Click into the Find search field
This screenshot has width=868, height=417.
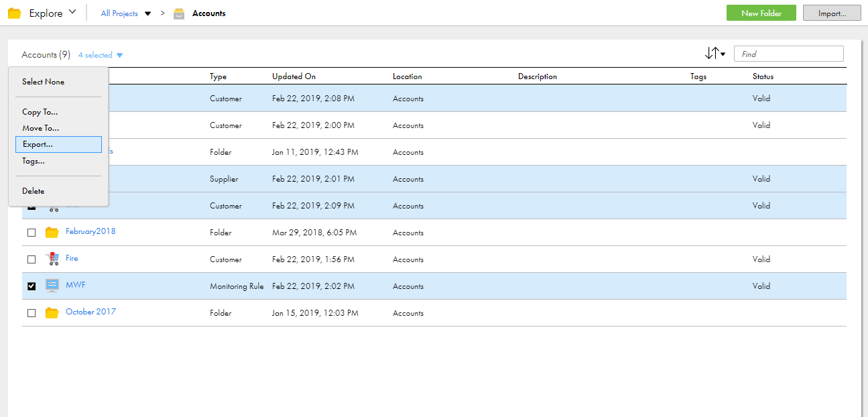[x=789, y=54]
